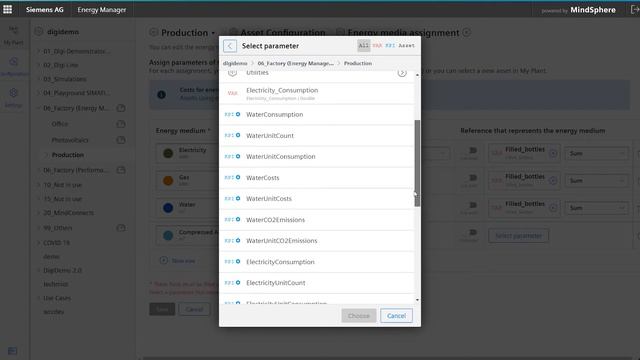The image size is (640, 360).
Task: Collapse the 06_Factory (Energy M... tree node
Action: [x=39, y=108]
